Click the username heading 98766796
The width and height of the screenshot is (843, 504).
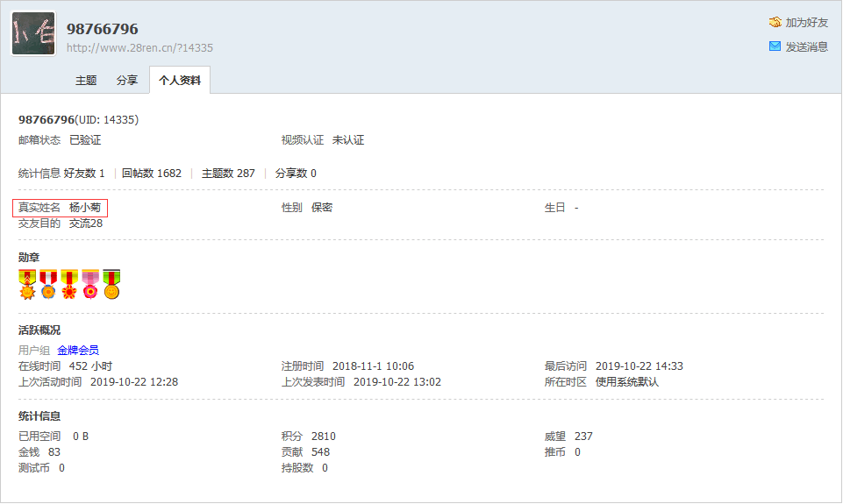click(x=102, y=29)
